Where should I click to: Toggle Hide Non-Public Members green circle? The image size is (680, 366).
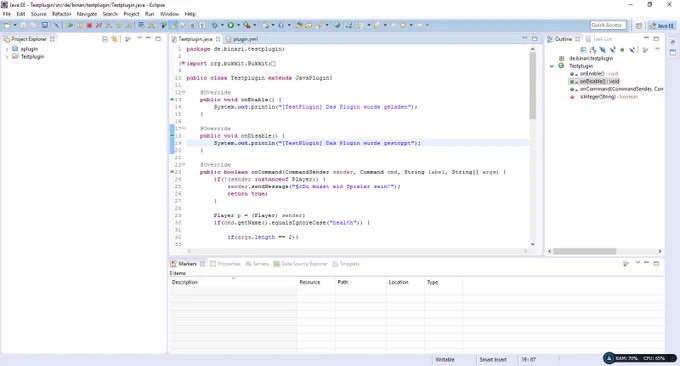(x=622, y=50)
